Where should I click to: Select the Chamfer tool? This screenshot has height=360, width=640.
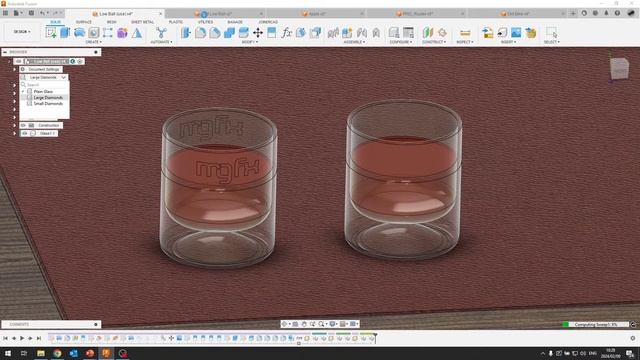[215, 33]
